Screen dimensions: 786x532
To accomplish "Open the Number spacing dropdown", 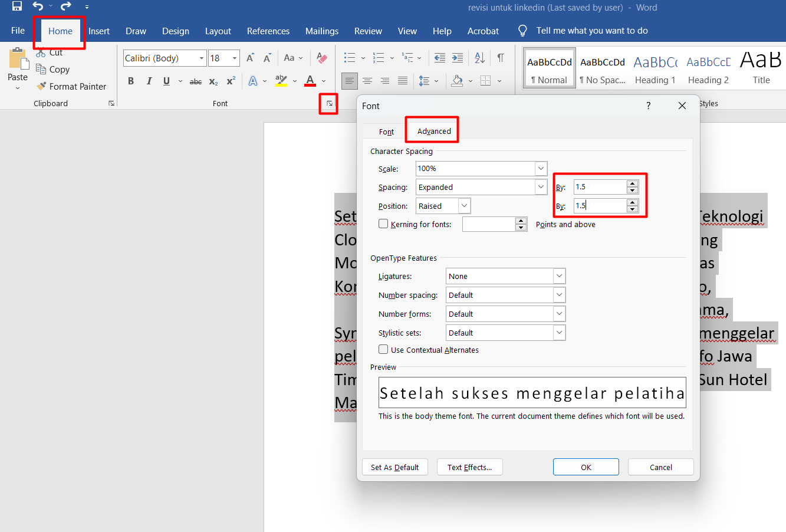I will click(560, 295).
